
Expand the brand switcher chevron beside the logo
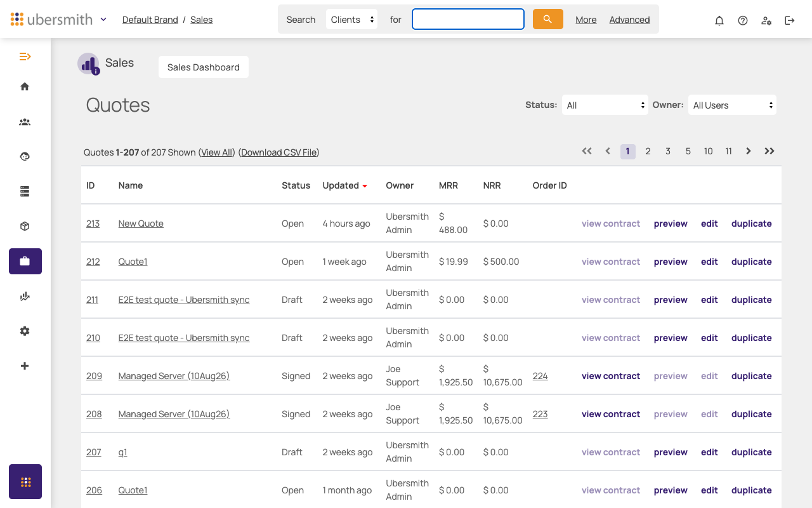(103, 19)
